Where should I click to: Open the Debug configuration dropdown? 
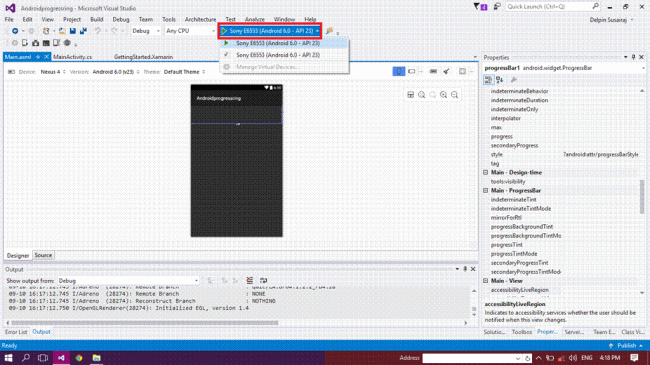click(x=146, y=31)
